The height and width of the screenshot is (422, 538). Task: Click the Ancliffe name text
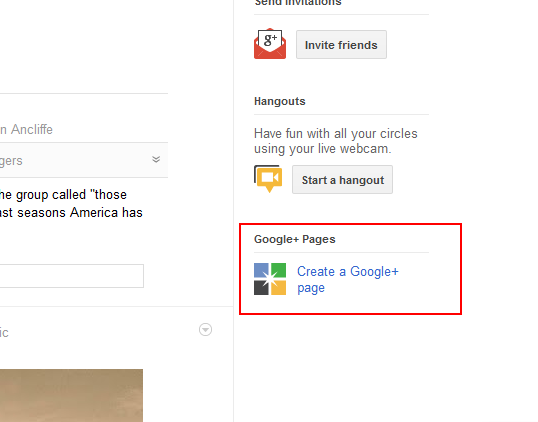coord(32,129)
